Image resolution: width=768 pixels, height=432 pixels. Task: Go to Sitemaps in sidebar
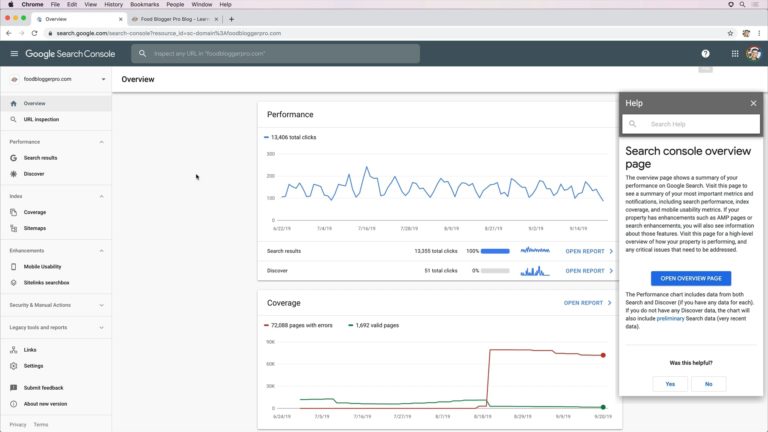pyautogui.click(x=35, y=228)
